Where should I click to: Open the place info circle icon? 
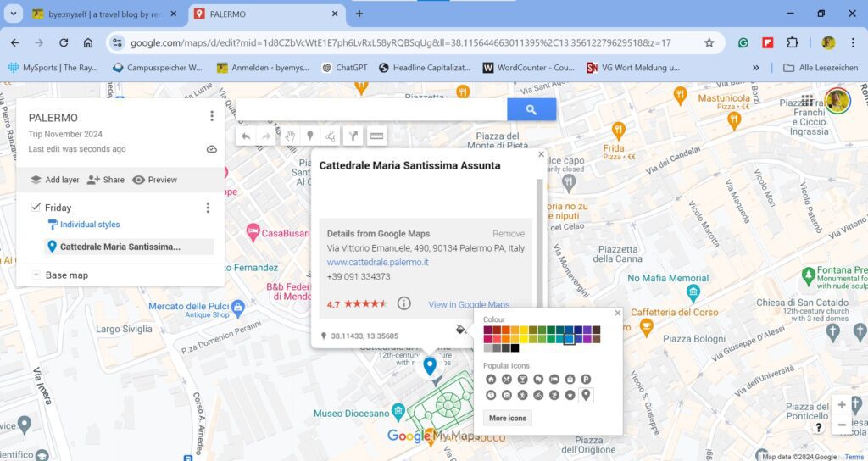404,303
